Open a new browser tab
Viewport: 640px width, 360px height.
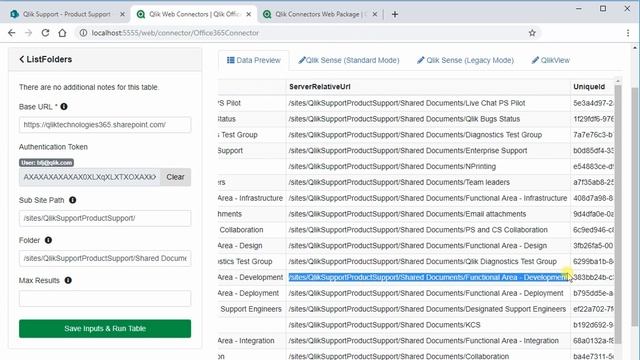(x=395, y=14)
